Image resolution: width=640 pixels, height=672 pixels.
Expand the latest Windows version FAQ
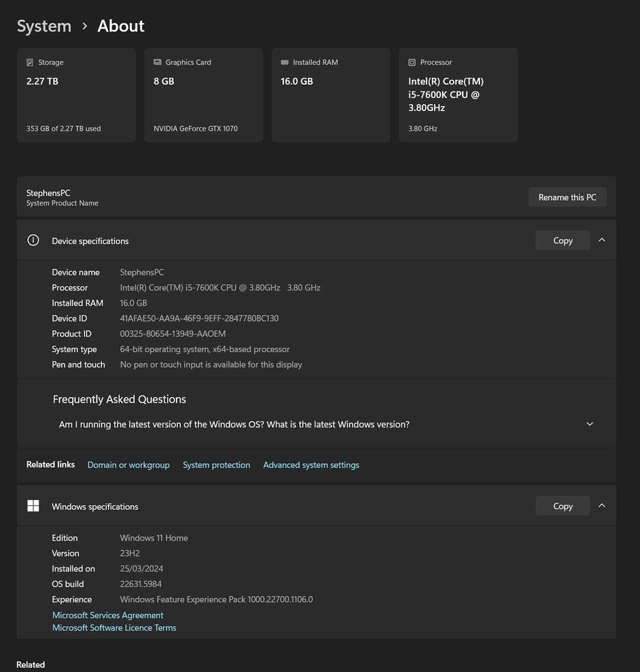click(589, 424)
